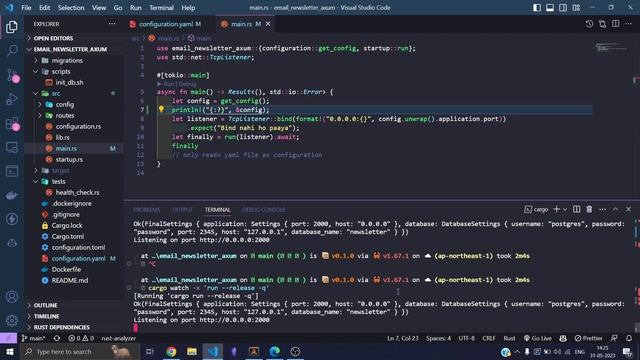Viewport: 640px width, 360px height.
Task: Click errors and warnings count in status bar
Action: pyautogui.click(x=81, y=338)
